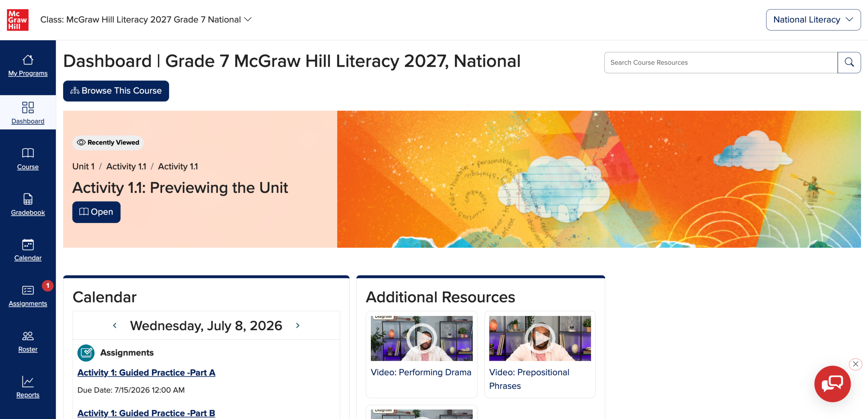The height and width of the screenshot is (419, 868).
Task: Click the Due Date 7/15/2026 text
Action: coord(131,390)
